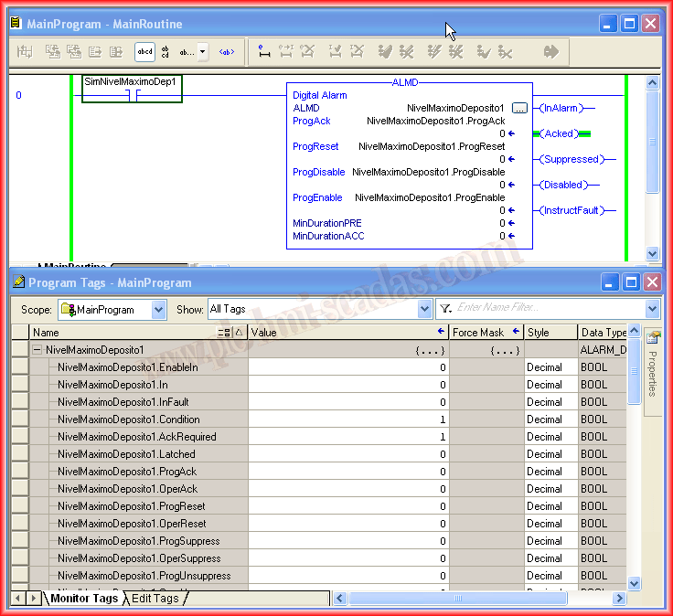Toggle the SimNivelMaximoDep1 contact
This screenshot has height=616, width=673.
(133, 94)
